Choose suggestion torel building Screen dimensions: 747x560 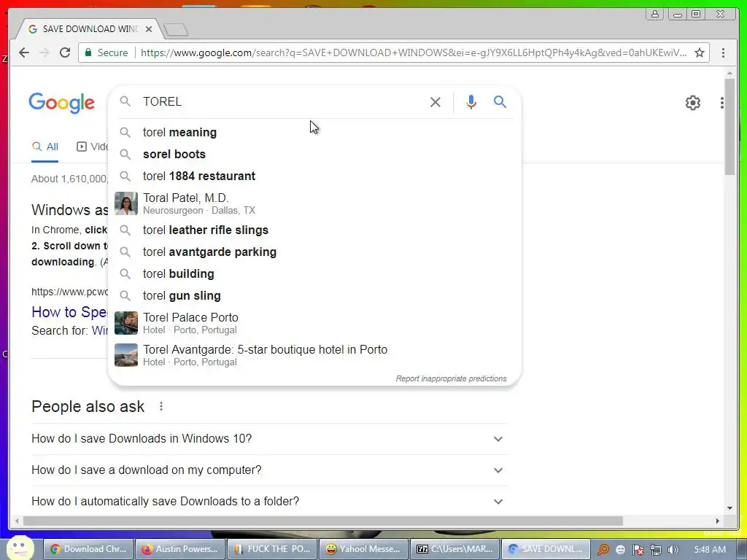point(315,274)
